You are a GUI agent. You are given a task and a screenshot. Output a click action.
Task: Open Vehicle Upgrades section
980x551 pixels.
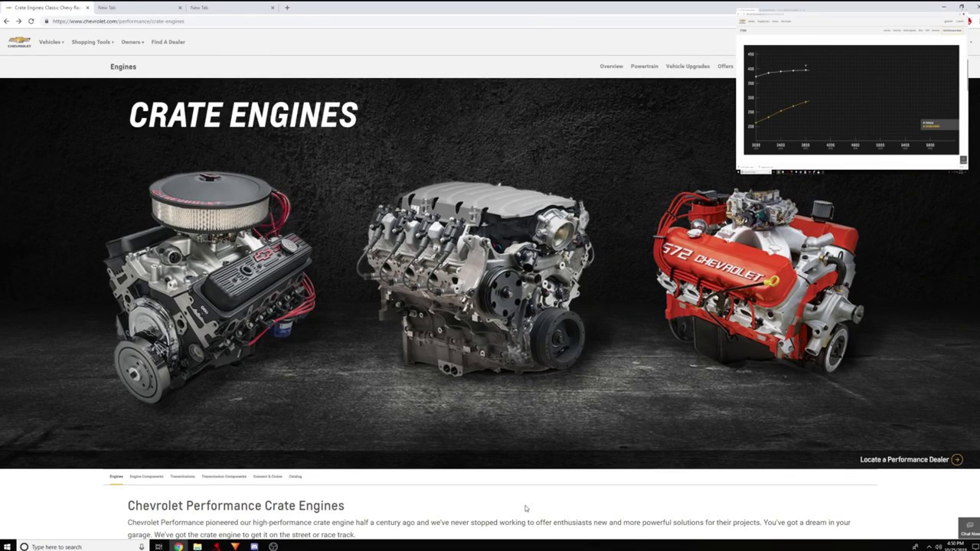click(688, 67)
